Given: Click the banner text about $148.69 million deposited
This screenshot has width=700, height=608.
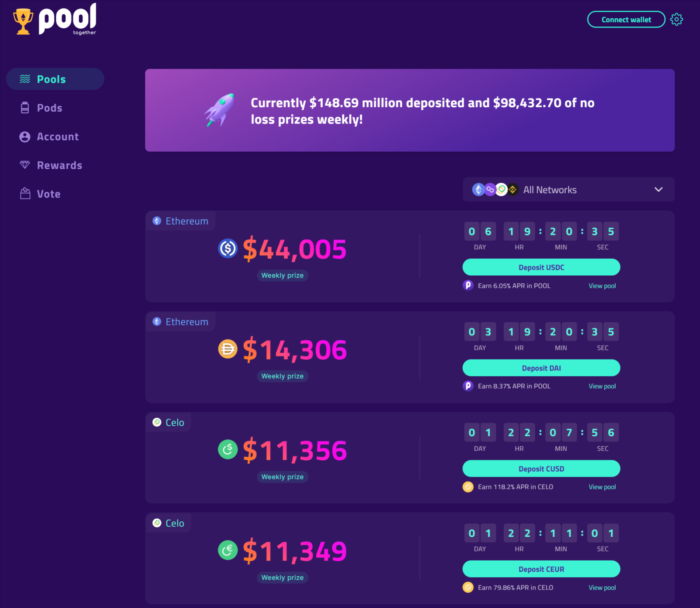Looking at the screenshot, I should (x=422, y=111).
